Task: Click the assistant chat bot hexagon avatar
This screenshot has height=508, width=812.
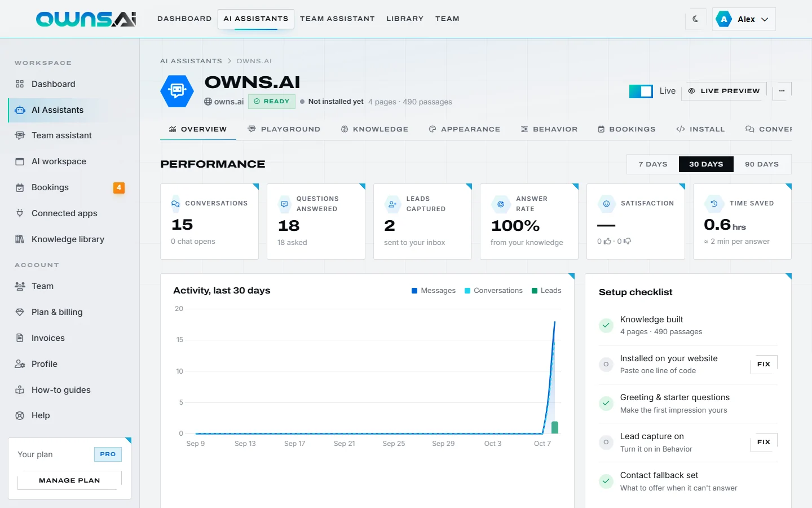Action: tap(177, 90)
